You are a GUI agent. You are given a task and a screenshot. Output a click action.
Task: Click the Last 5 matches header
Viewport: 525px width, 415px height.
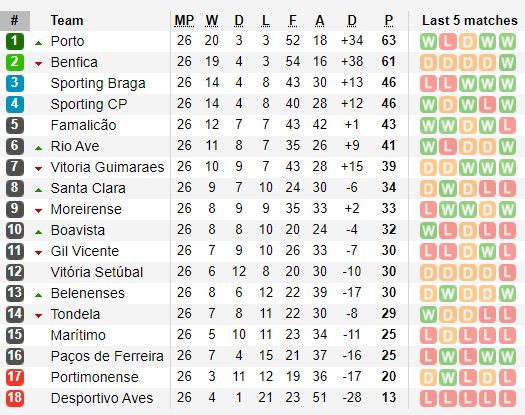pos(469,20)
